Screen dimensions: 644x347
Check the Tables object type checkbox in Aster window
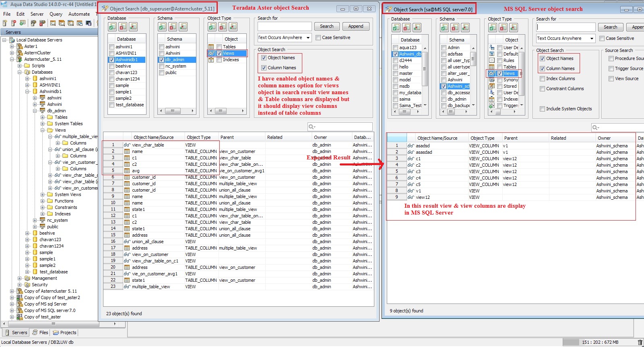219,47
